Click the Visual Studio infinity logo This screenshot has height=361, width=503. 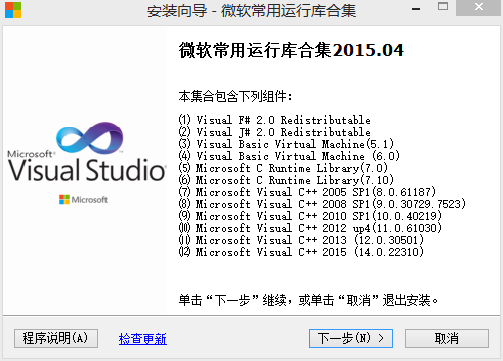coord(90,138)
